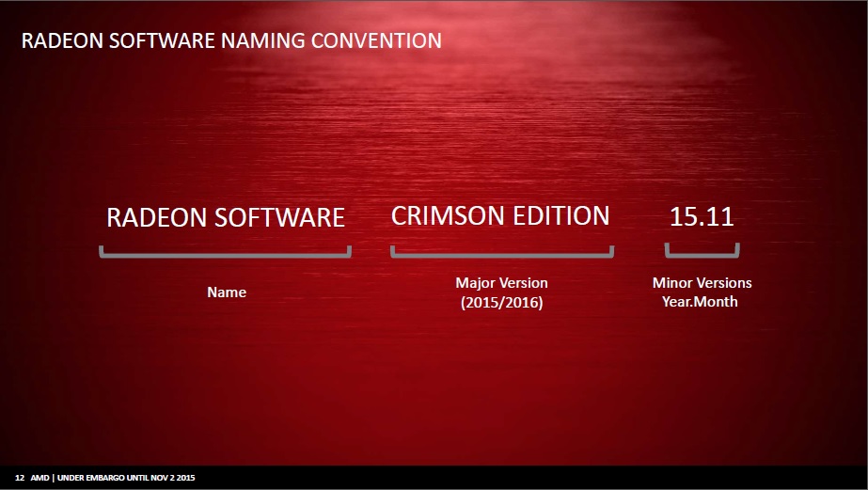Click the 'Major Version' label
The width and height of the screenshot is (868, 490).
pos(501,283)
